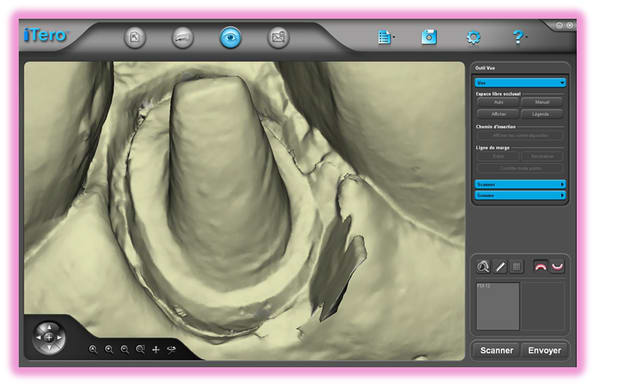This screenshot has width=640, height=386.
Task: Click the Scanner button at bottom
Action: click(x=496, y=351)
